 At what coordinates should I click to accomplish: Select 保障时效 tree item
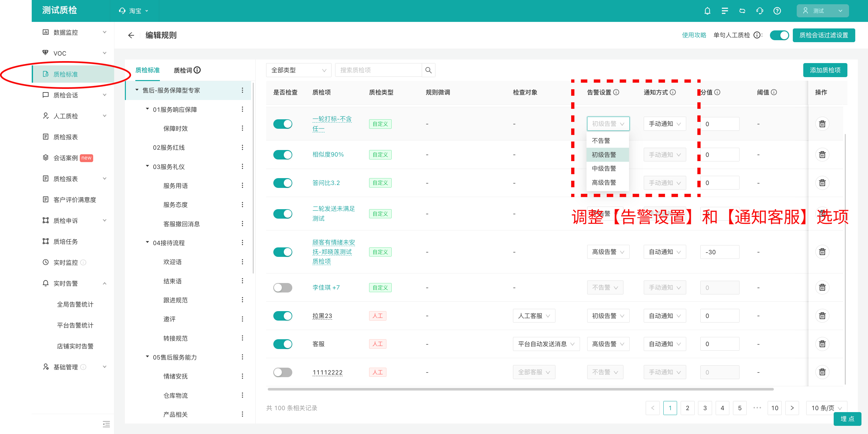(x=175, y=128)
